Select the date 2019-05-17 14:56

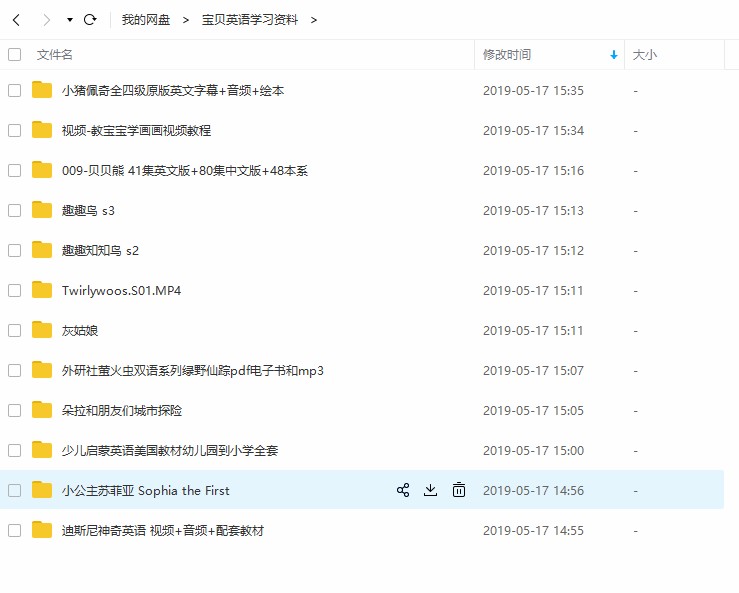pyautogui.click(x=534, y=491)
